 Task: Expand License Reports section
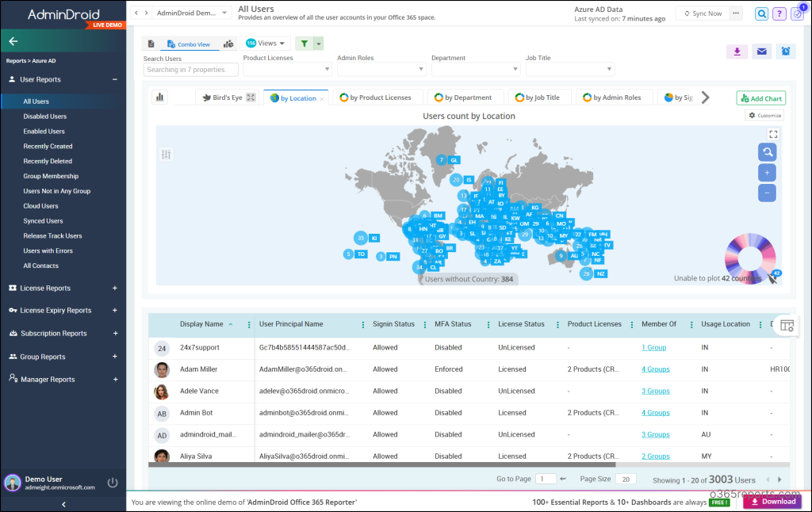point(114,288)
